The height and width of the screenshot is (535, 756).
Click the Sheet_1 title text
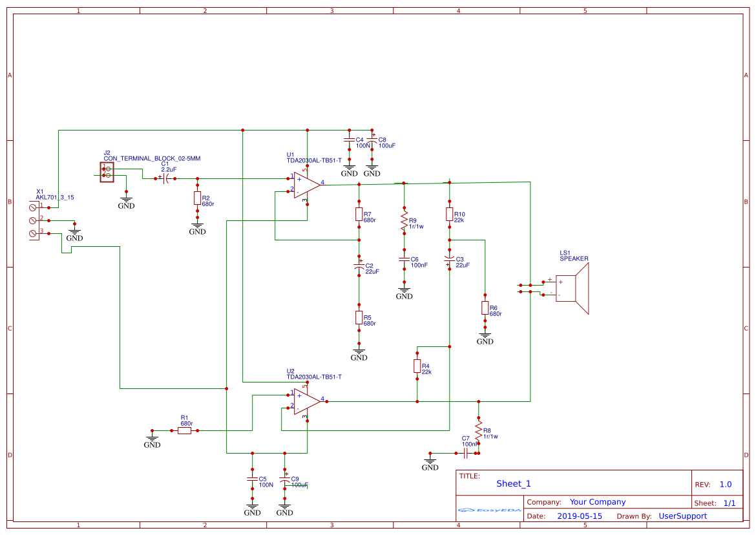514,483
